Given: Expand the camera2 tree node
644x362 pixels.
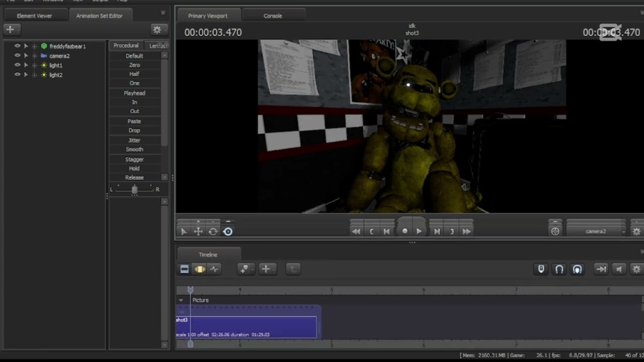Looking at the screenshot, I should click(x=35, y=56).
